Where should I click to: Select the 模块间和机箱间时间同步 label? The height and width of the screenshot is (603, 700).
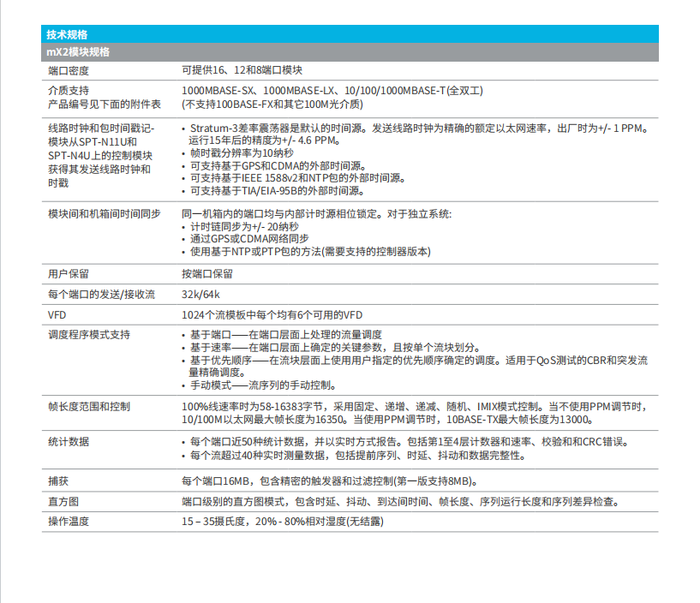(104, 213)
